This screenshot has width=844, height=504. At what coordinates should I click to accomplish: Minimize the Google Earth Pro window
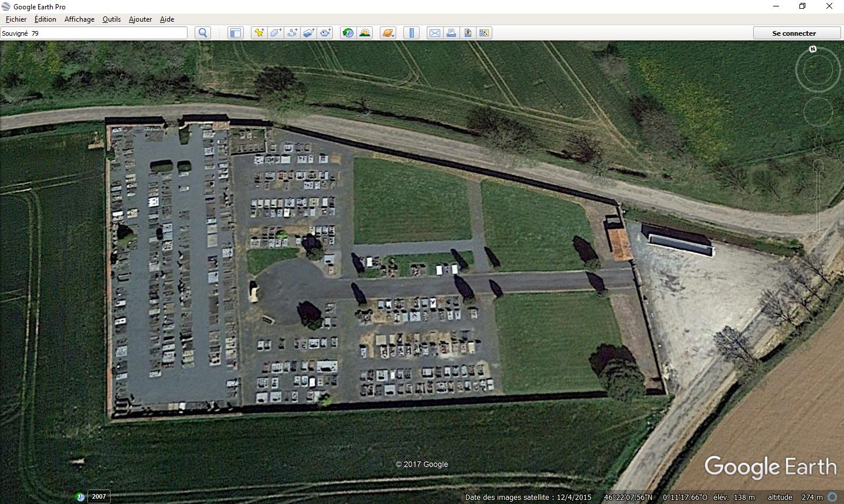pos(776,6)
